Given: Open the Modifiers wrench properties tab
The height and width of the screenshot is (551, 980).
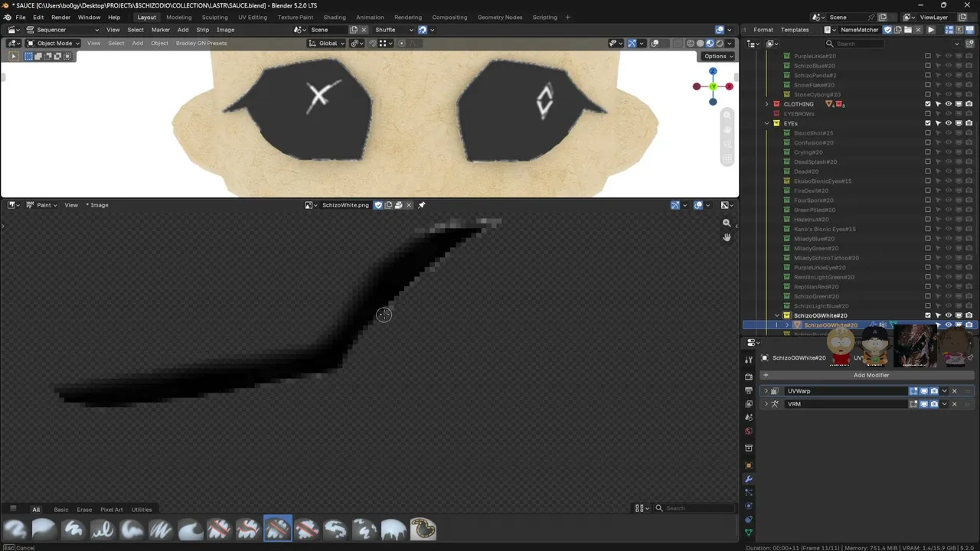Looking at the screenshot, I should pyautogui.click(x=749, y=479).
